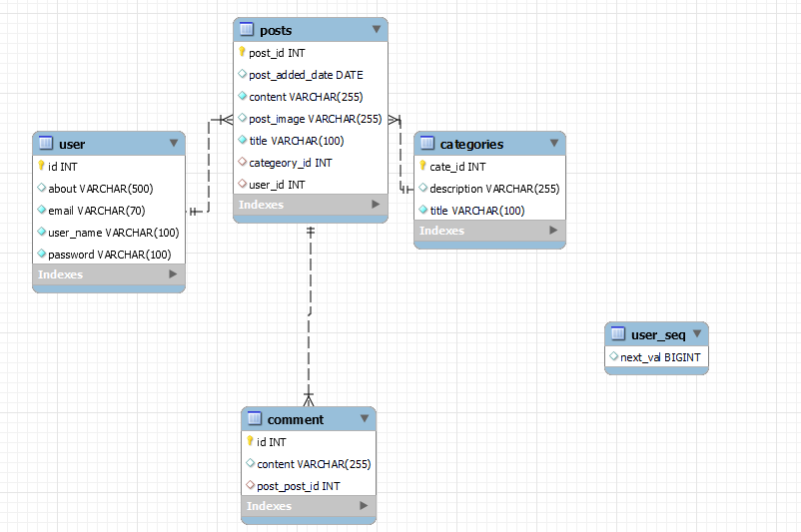
Task: Click the post_id primary key icon
Action: point(242,52)
